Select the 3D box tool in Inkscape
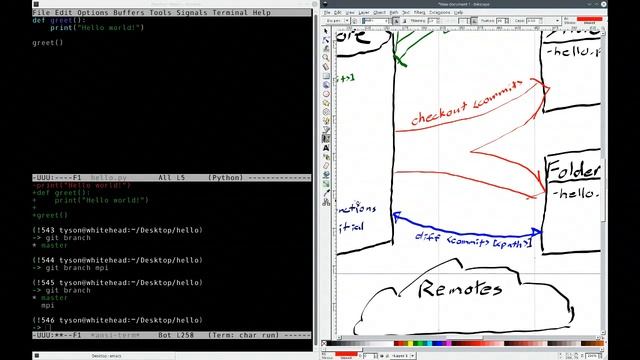 pos(326,85)
